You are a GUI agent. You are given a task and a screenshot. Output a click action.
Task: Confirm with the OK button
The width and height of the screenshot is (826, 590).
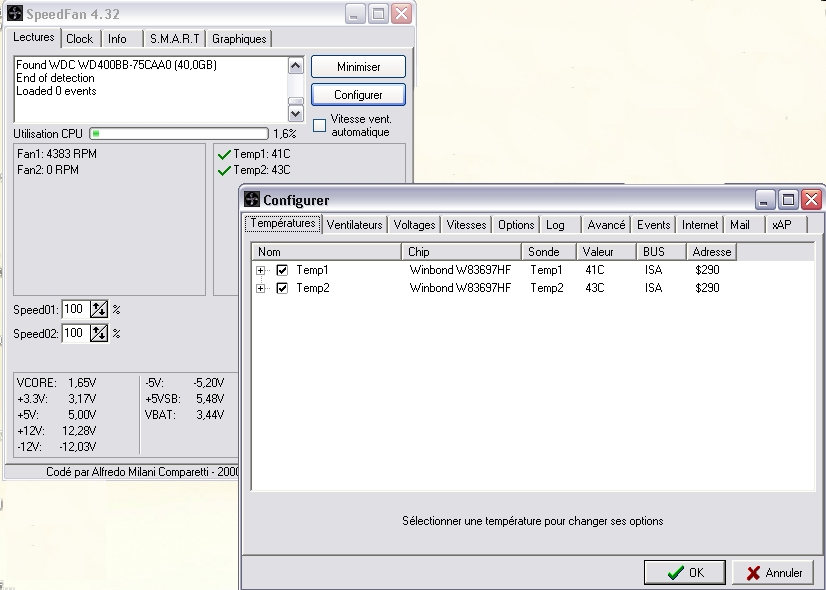click(x=685, y=573)
